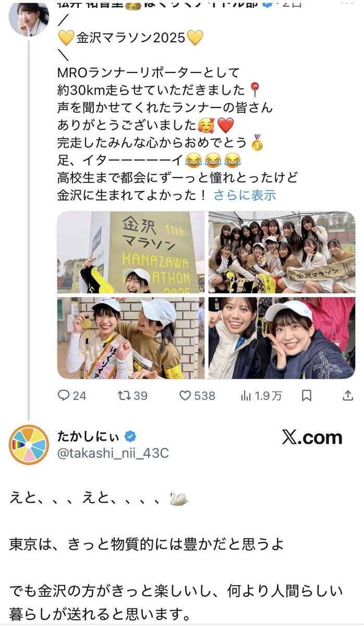
Task: Like the post with the heart icon
Action: [x=185, y=395]
